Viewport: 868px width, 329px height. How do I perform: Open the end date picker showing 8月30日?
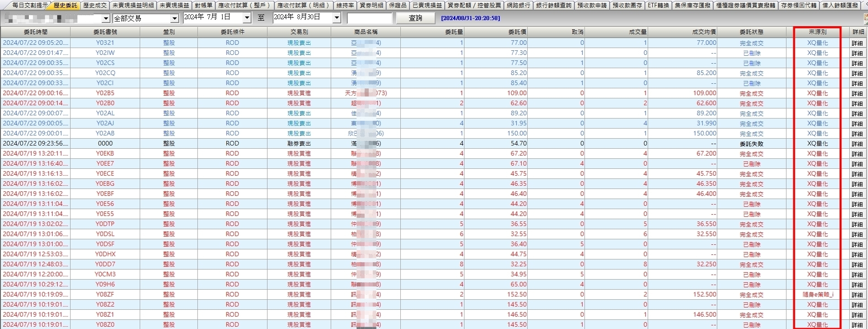point(337,18)
